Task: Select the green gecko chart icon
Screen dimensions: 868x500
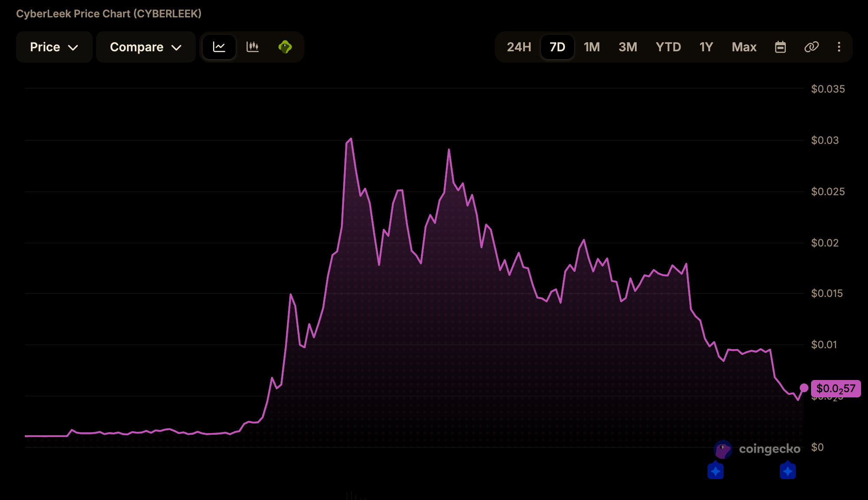Action: pyautogui.click(x=285, y=47)
